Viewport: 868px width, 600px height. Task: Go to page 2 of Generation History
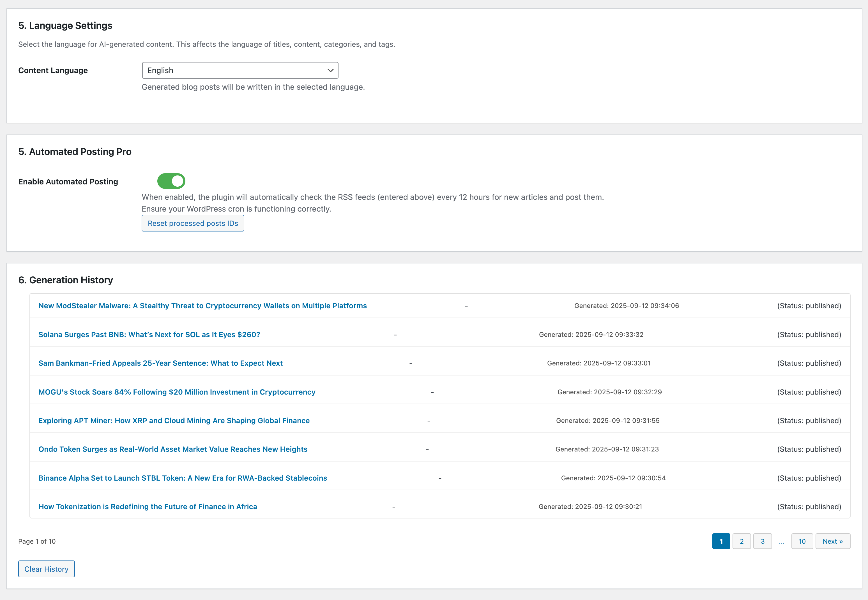742,541
